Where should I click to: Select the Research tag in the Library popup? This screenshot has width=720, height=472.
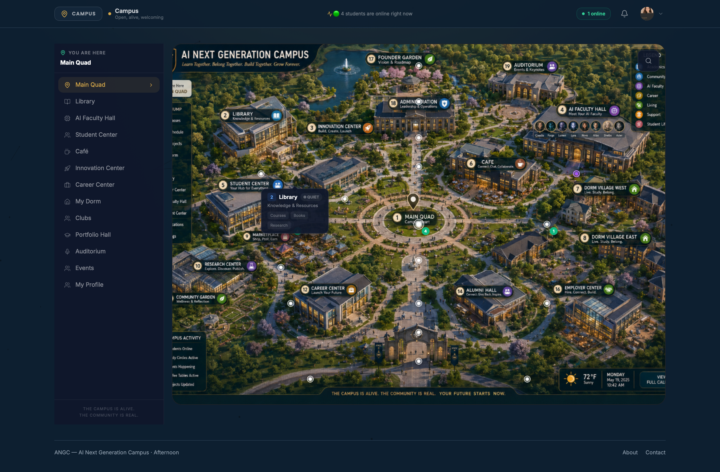pyautogui.click(x=279, y=225)
